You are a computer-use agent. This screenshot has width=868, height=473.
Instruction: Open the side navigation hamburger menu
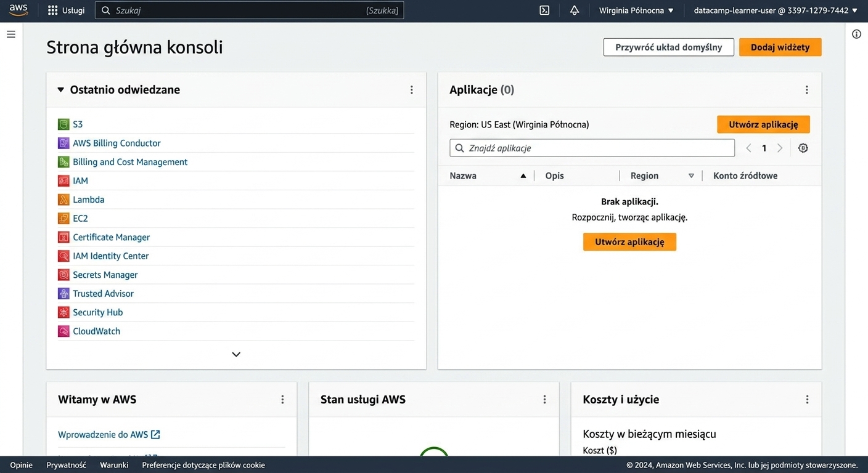tap(11, 34)
